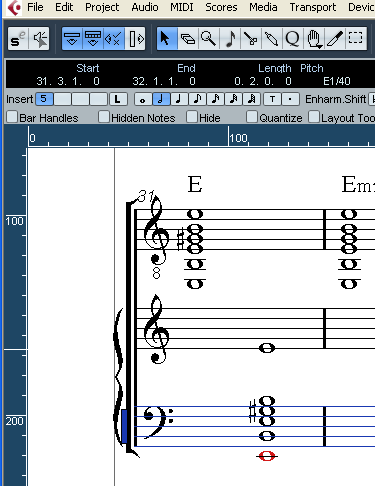Click the top whole note of E chord
Image resolution: width=375 pixels, height=486 pixels.
coord(195,214)
